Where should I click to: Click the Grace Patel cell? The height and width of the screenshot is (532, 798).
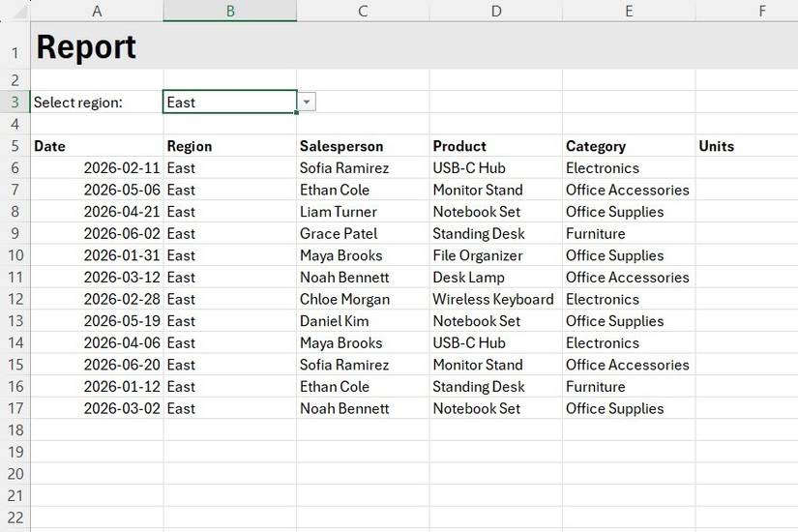pyautogui.click(x=363, y=233)
